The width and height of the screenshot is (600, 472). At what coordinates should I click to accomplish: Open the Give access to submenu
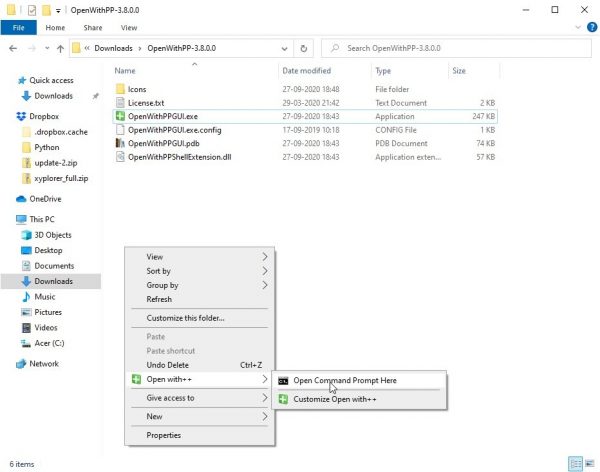(199, 398)
